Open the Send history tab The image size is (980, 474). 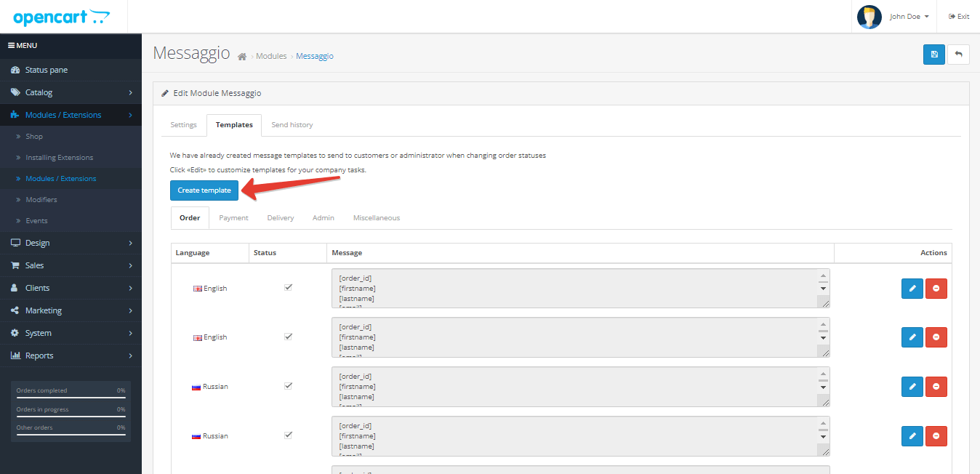point(292,125)
